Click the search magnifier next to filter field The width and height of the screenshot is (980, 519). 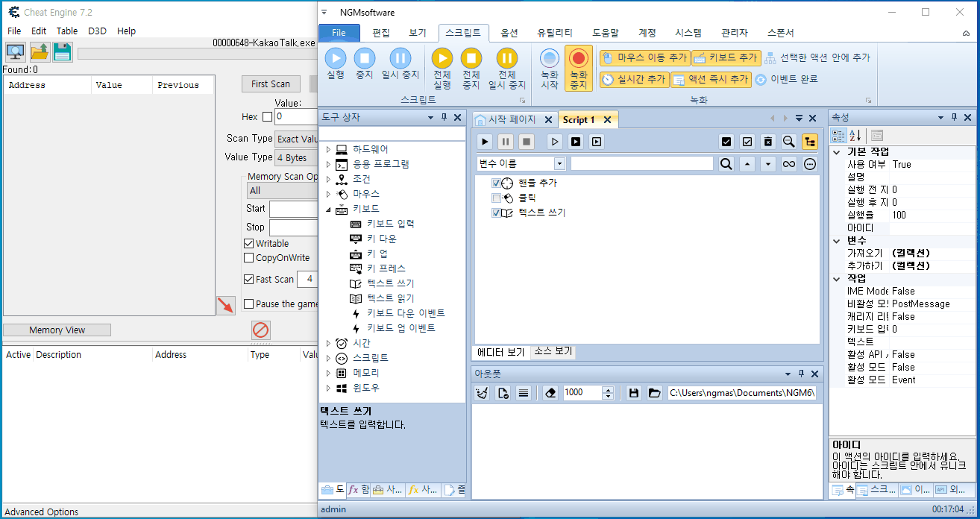pos(726,164)
